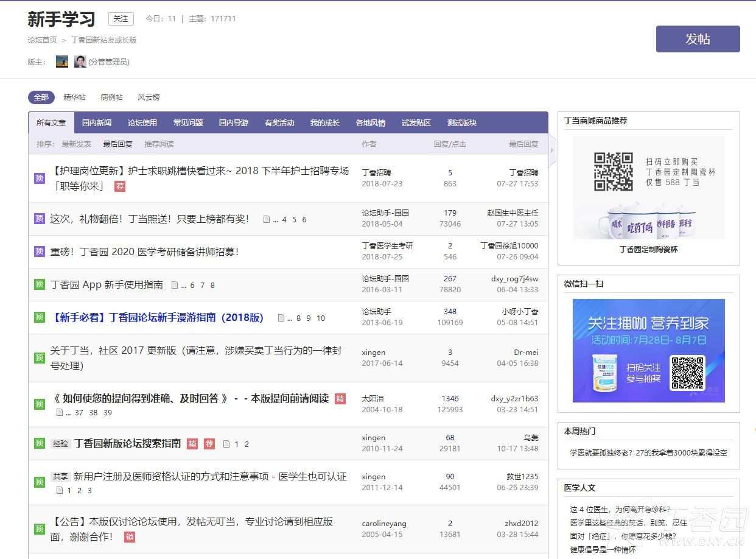Click the green 顶 icon on 新用户注册 post
This screenshot has width=756, height=559.
click(40, 482)
